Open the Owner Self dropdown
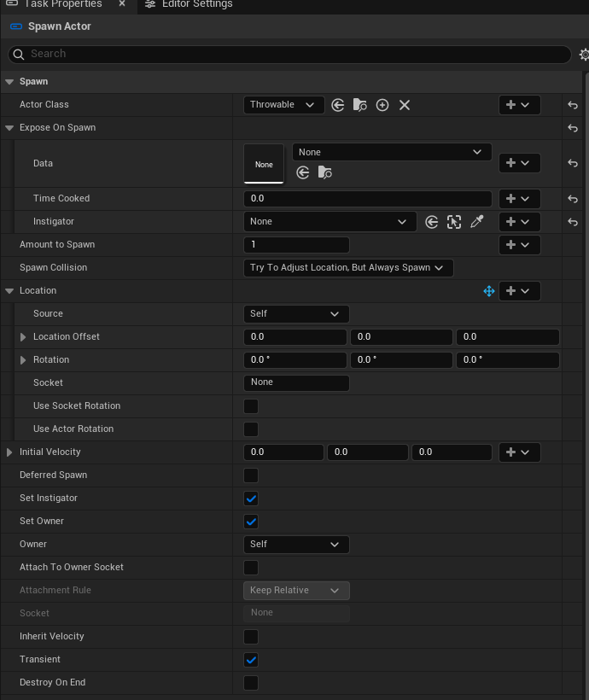This screenshot has height=700, width=589. click(x=296, y=545)
